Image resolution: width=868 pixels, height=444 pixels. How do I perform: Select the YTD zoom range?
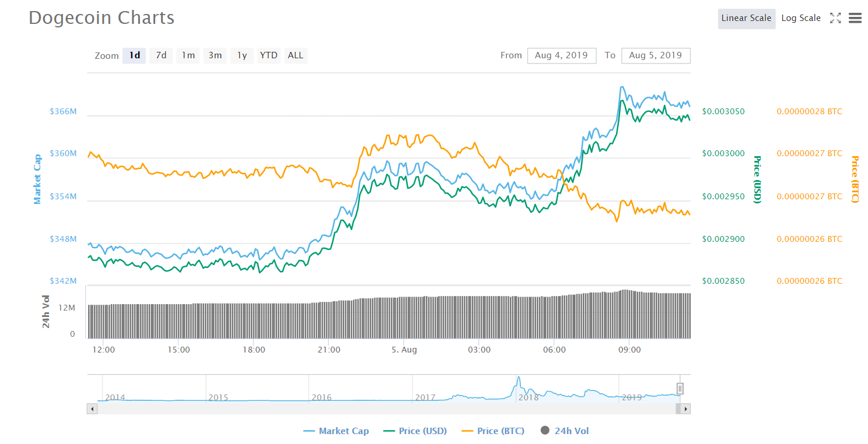click(268, 55)
